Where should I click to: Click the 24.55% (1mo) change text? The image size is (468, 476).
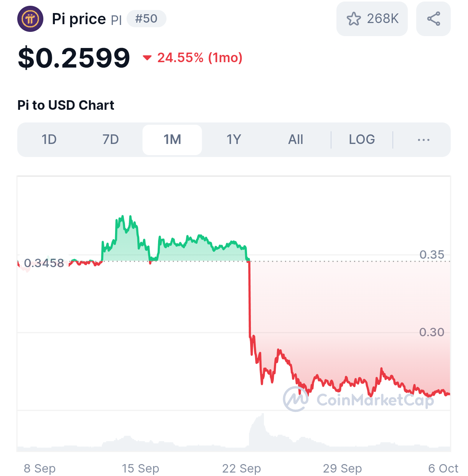pos(200,58)
